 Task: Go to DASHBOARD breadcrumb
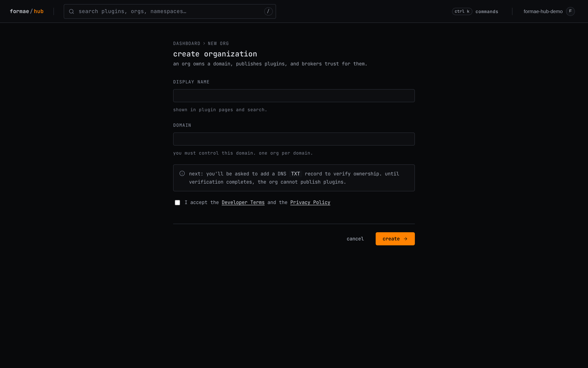click(187, 44)
